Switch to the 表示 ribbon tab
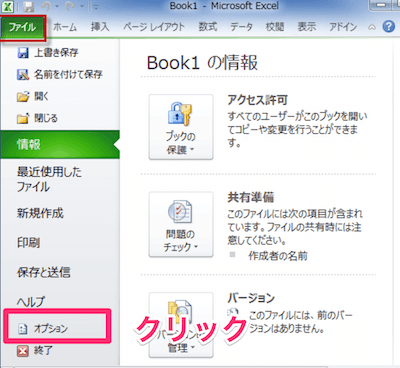Screen dimensions: 400x368 coord(307,27)
